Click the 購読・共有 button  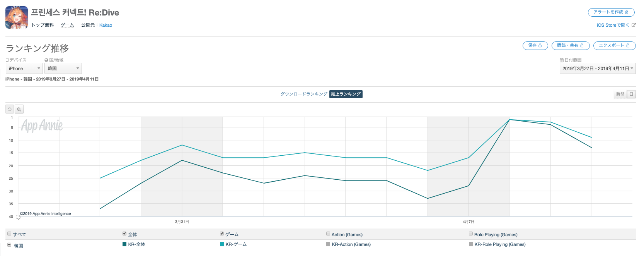(x=571, y=46)
